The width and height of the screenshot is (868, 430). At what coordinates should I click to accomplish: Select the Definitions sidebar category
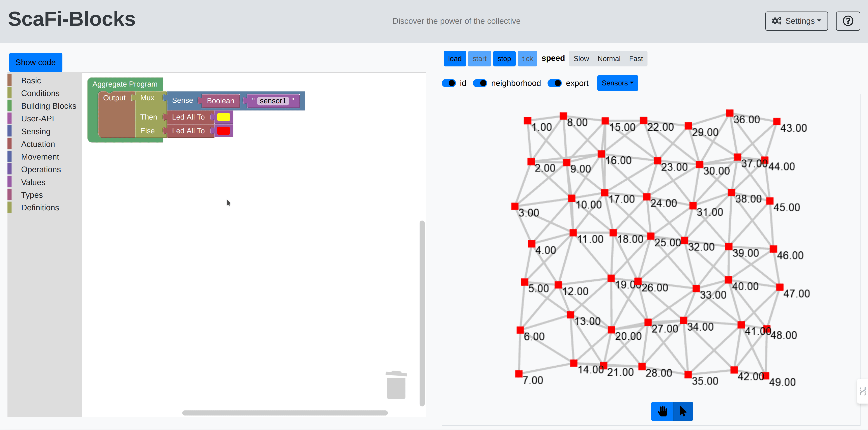[40, 207]
